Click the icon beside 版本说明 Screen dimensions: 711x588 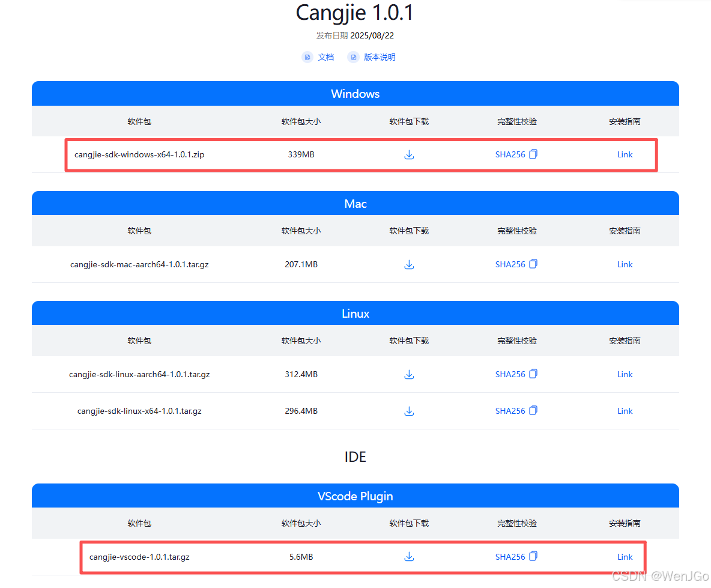pyautogui.click(x=353, y=57)
